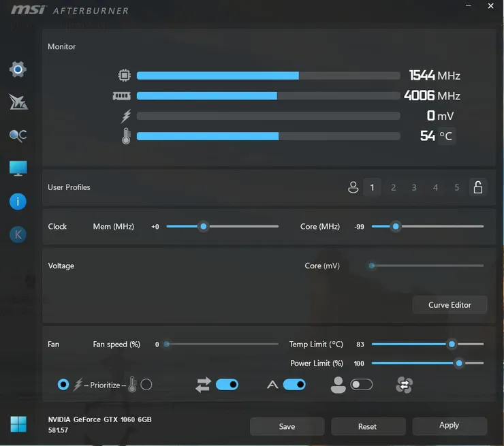Click the core clock monitor bar
The width and height of the screenshot is (504, 446).
(268, 76)
